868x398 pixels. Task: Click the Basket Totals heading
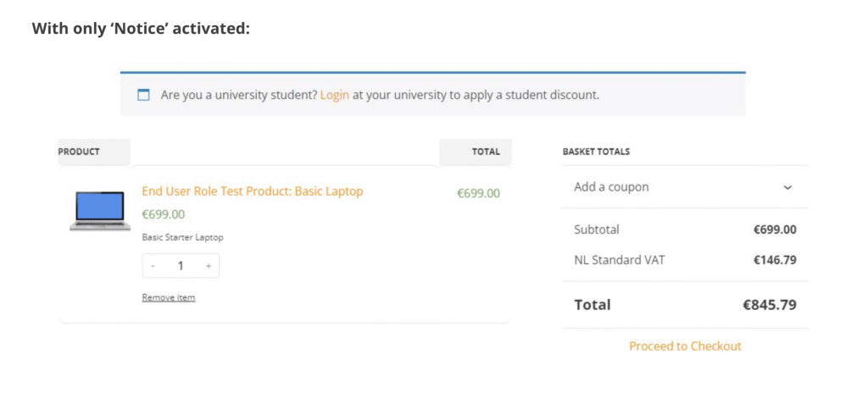(596, 152)
